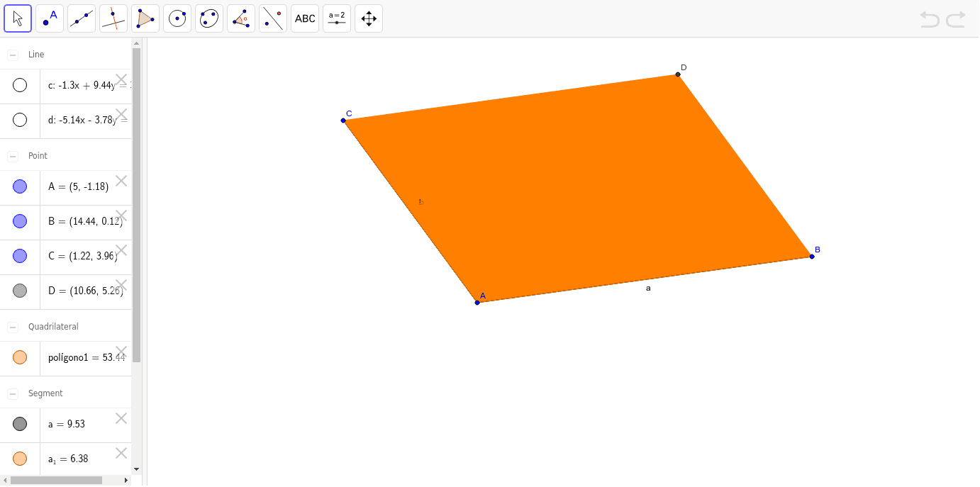Toggle visibility of segment a₁
980x487 pixels.
pos(20,459)
